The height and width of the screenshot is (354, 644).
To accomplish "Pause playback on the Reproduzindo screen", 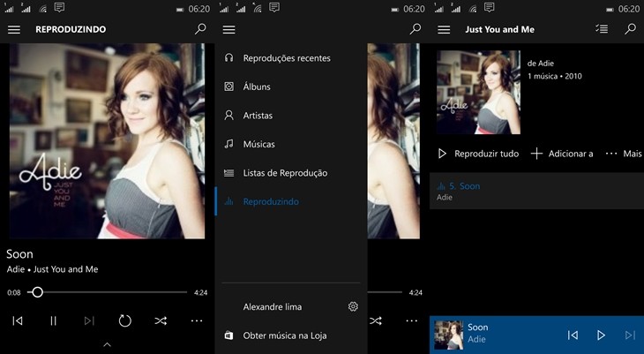I will pyautogui.click(x=54, y=320).
